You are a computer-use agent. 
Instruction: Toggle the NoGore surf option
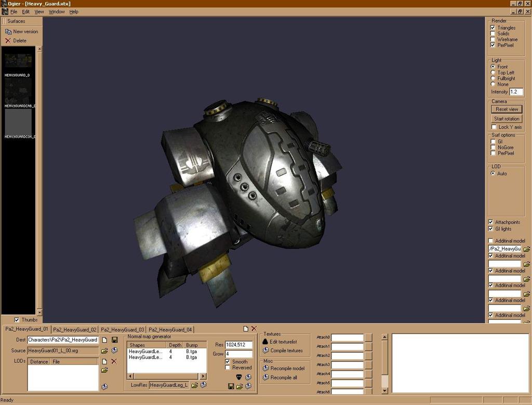[494, 147]
